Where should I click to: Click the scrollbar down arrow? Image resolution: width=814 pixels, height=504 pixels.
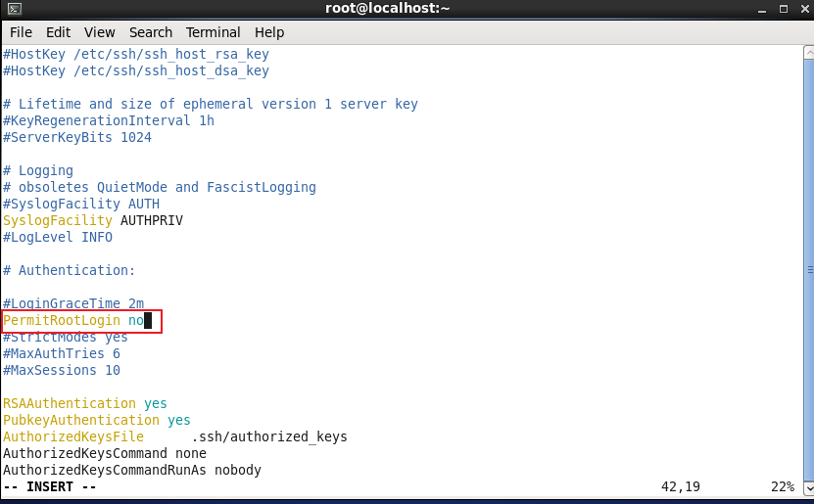809,488
